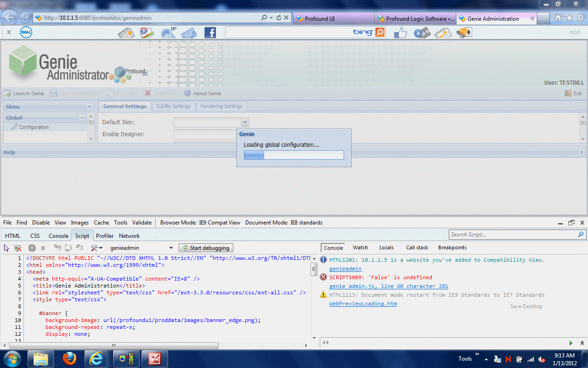Open the Network developer tools tab
The image size is (588, 368).
(x=130, y=236)
